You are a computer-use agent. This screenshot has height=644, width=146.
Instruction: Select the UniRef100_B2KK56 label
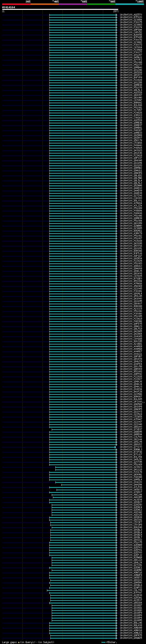tap(131, 35)
